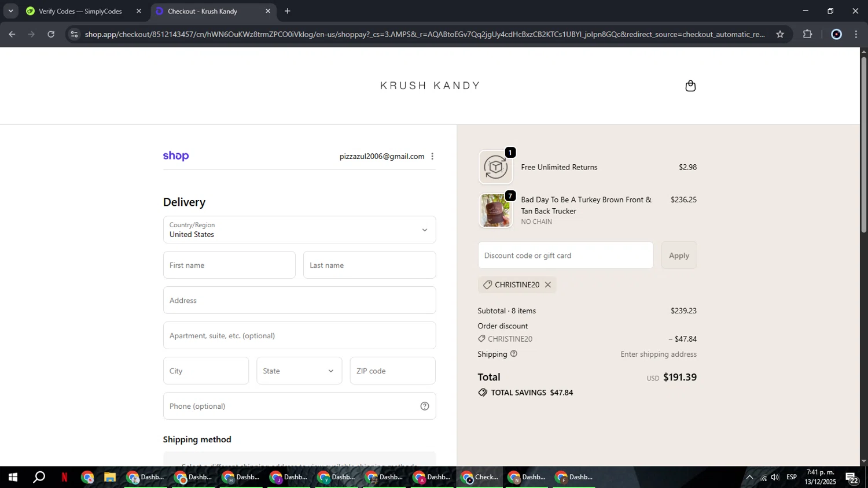The image size is (868, 488).
Task: Open the network status tray icon
Action: pyautogui.click(x=763, y=477)
